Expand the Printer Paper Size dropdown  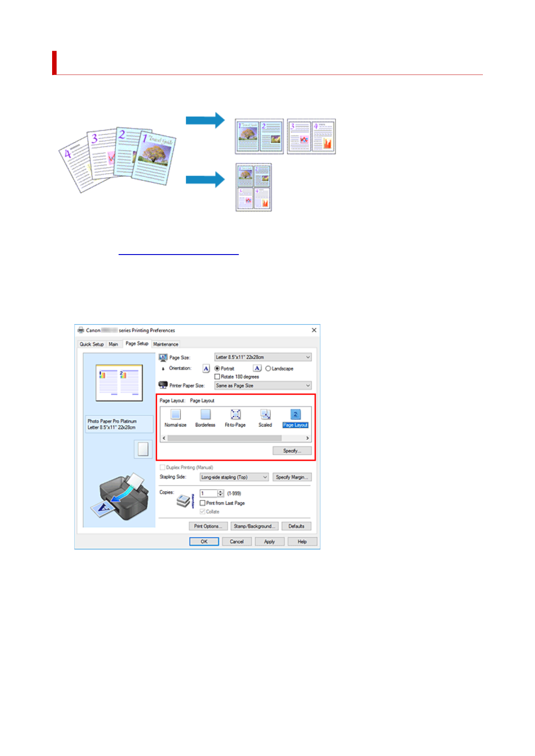(x=263, y=386)
